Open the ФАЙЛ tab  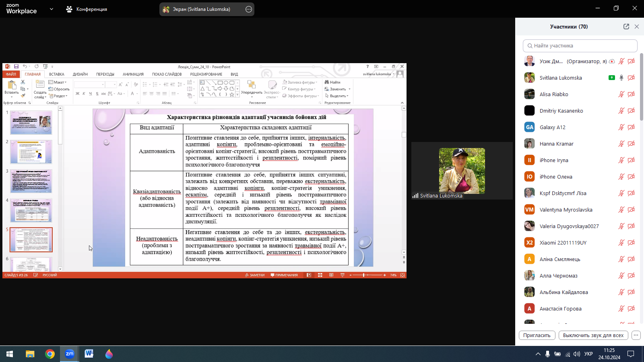pos(11,74)
